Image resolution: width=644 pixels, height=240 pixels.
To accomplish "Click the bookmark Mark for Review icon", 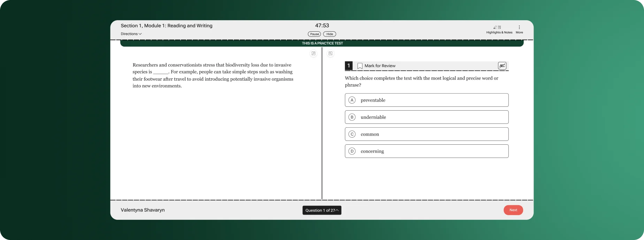I will coord(360,66).
